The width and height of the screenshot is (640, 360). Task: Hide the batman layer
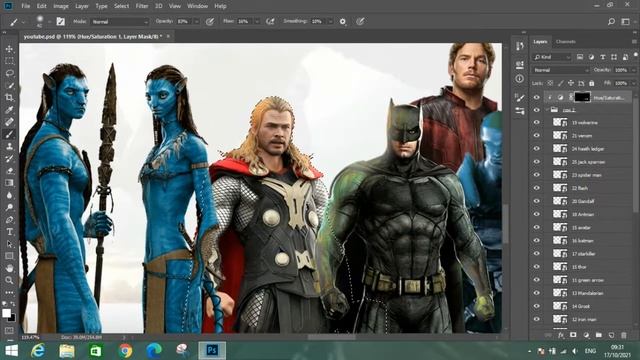point(536,240)
